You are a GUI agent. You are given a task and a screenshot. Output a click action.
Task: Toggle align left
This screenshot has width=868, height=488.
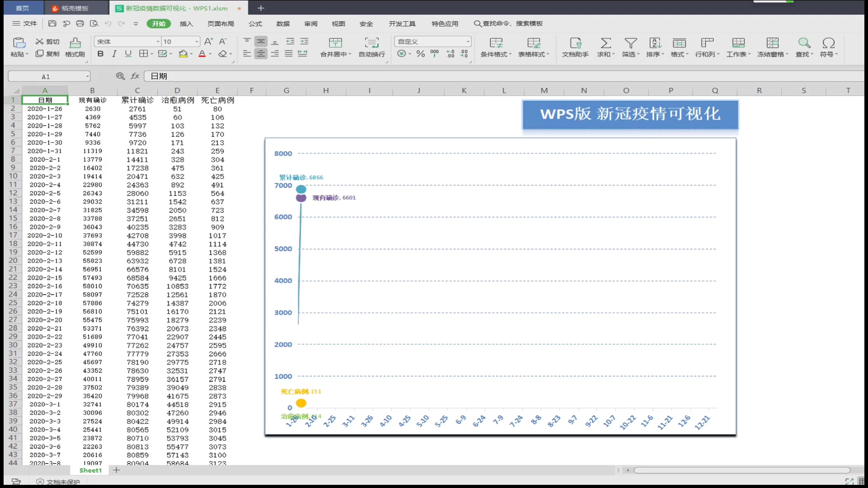click(x=247, y=54)
